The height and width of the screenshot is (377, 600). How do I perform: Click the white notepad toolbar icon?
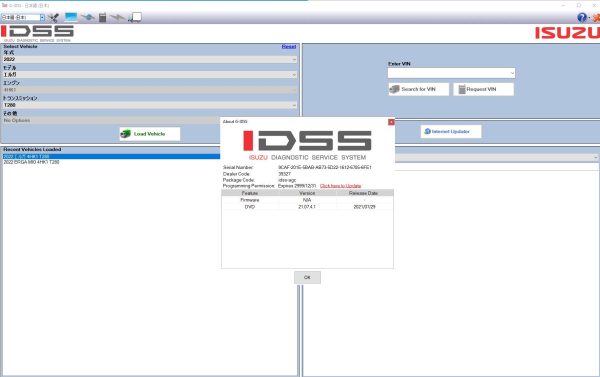pyautogui.click(x=135, y=17)
